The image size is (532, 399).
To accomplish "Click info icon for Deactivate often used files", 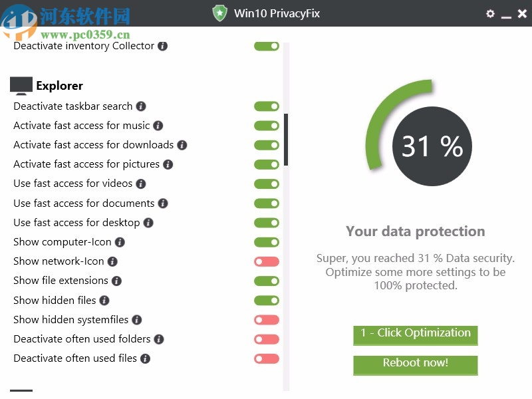I will click(x=145, y=358).
